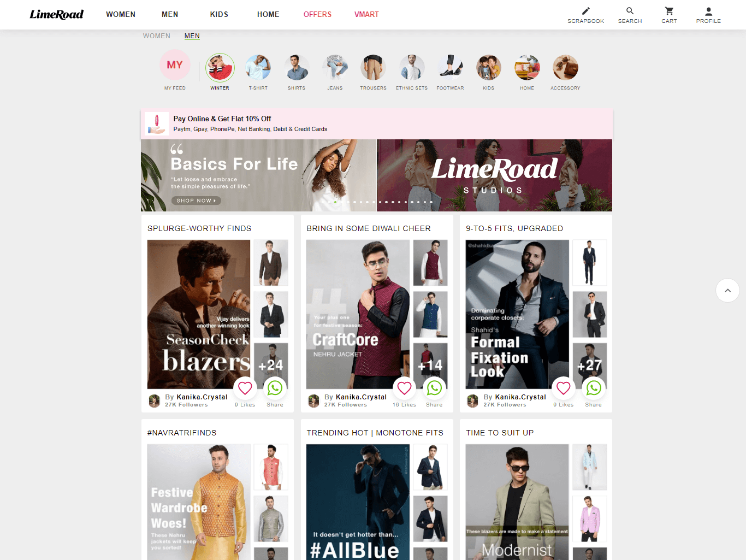View the +24 more items in Splurge-Worthy Finds
Image resolution: width=746 pixels, height=560 pixels.
point(271,365)
